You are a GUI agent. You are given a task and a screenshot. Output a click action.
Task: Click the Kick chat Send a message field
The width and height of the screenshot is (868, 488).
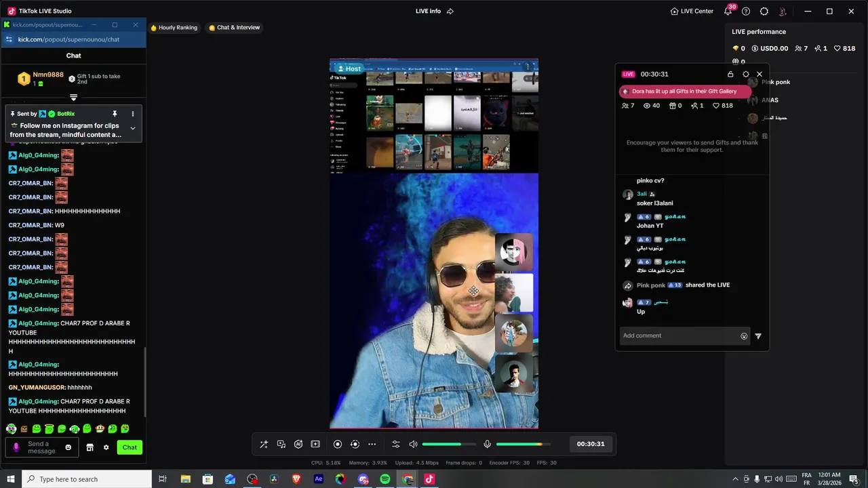point(41,447)
